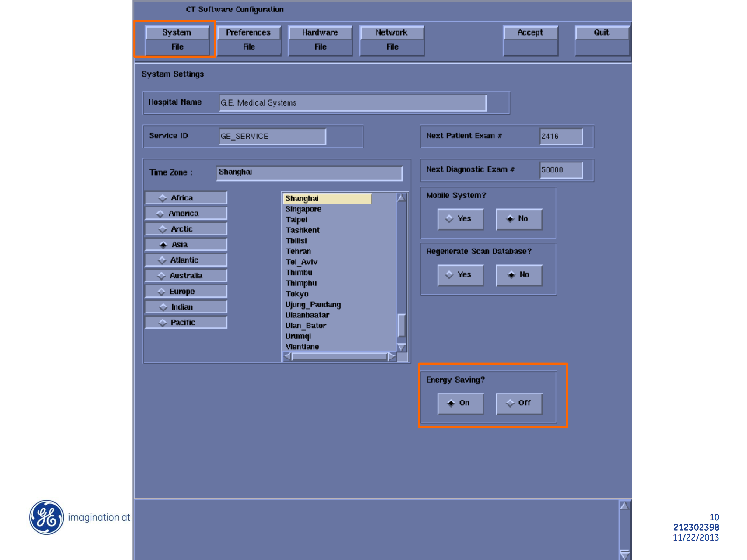Viewport: 747px width, 560px height.
Task: Turn Energy Saving Off
Action: (519, 403)
